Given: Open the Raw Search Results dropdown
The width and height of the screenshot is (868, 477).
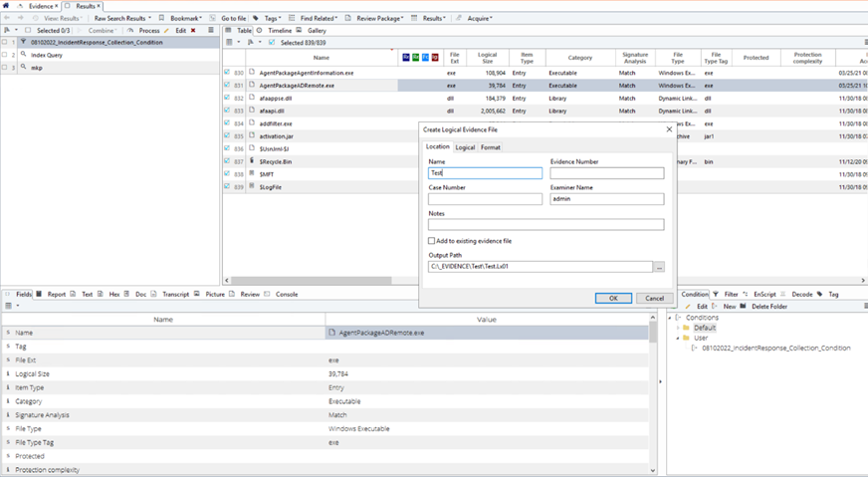Looking at the screenshot, I should pos(122,18).
